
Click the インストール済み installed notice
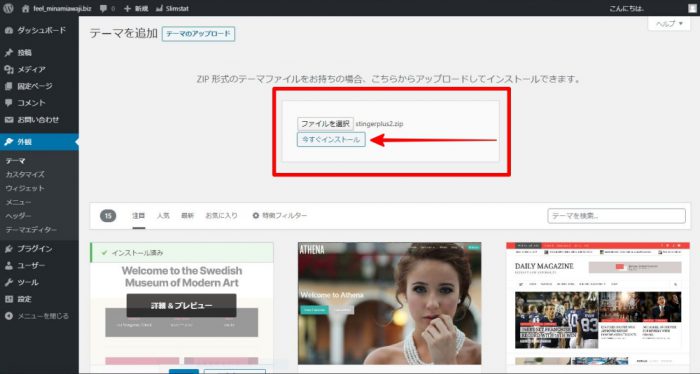tap(182, 253)
